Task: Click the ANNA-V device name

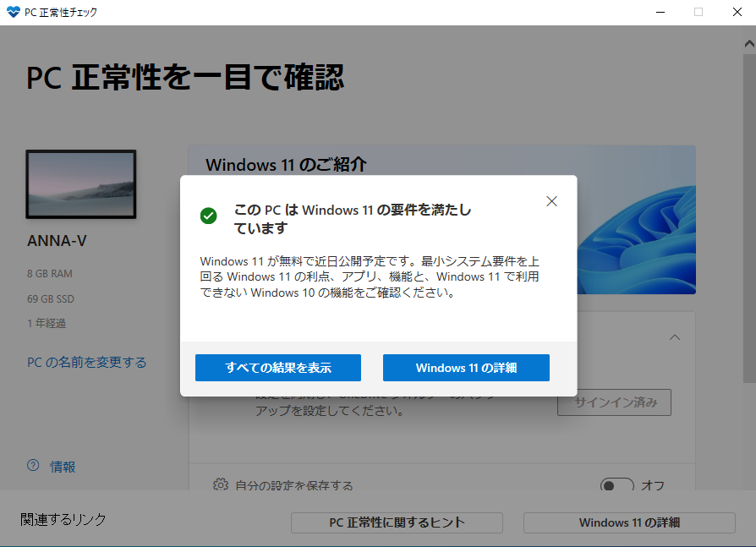Action: pos(57,241)
